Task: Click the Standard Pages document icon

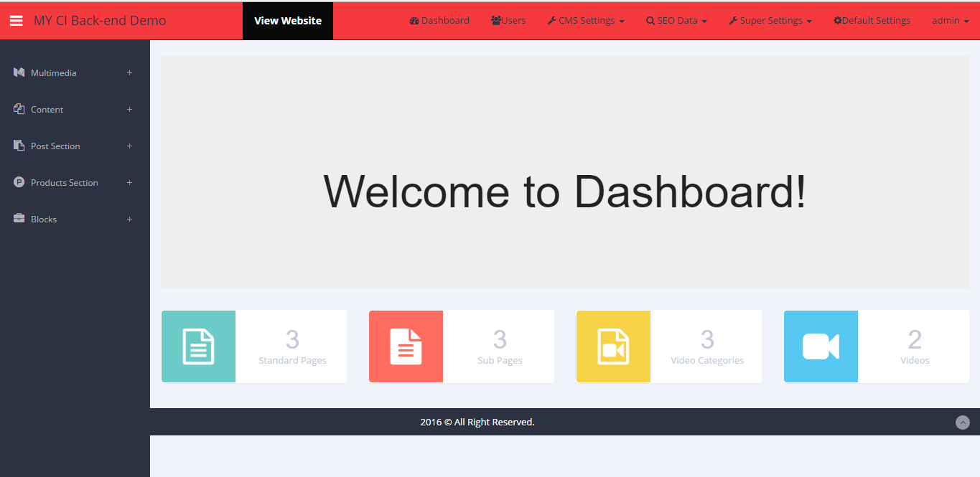Action: [x=198, y=346]
